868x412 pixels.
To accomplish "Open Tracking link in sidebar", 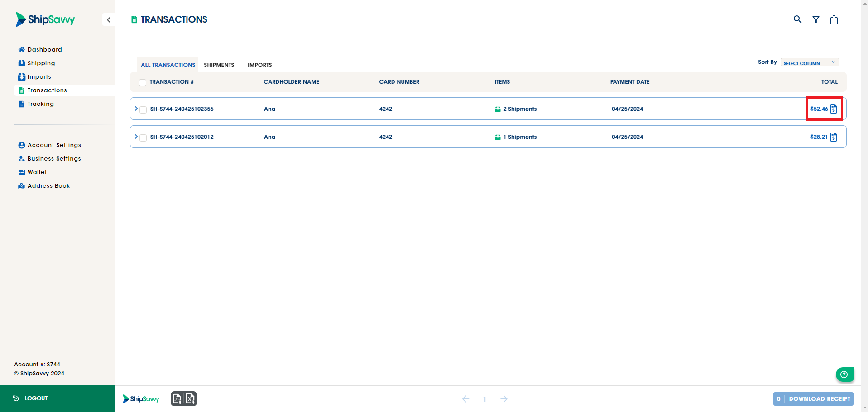I will 41,104.
